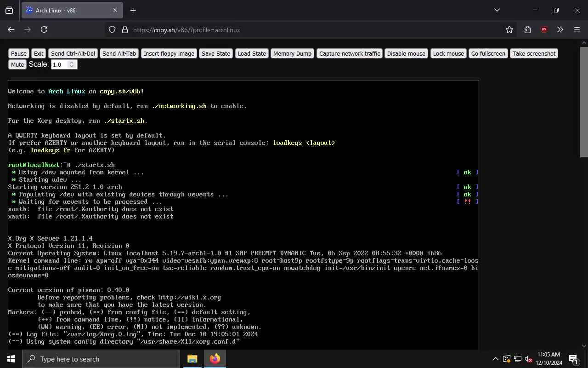Click Insert floppy image
Screen dimensions: 588x368
point(169,53)
